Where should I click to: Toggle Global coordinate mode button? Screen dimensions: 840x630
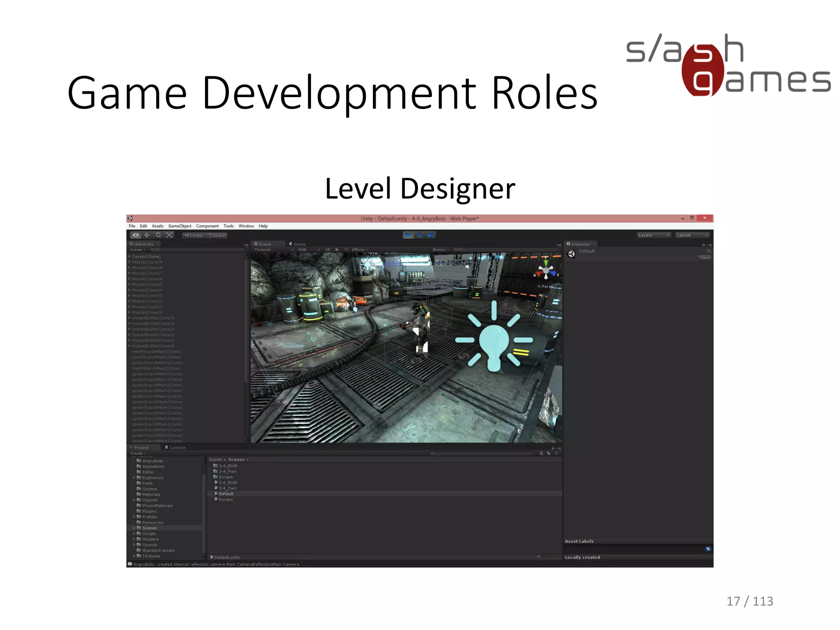point(217,235)
